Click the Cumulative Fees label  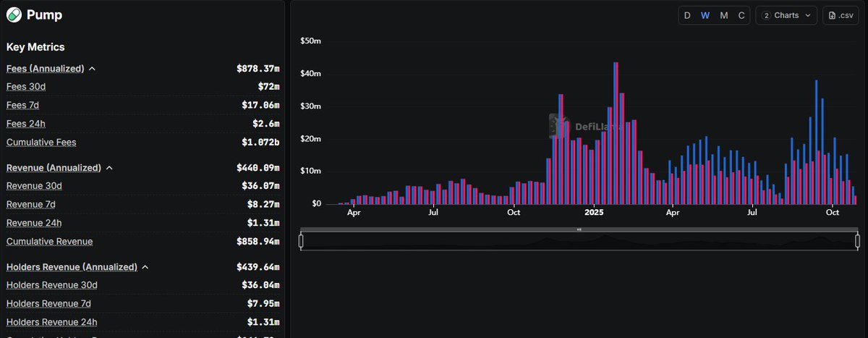pyautogui.click(x=41, y=143)
